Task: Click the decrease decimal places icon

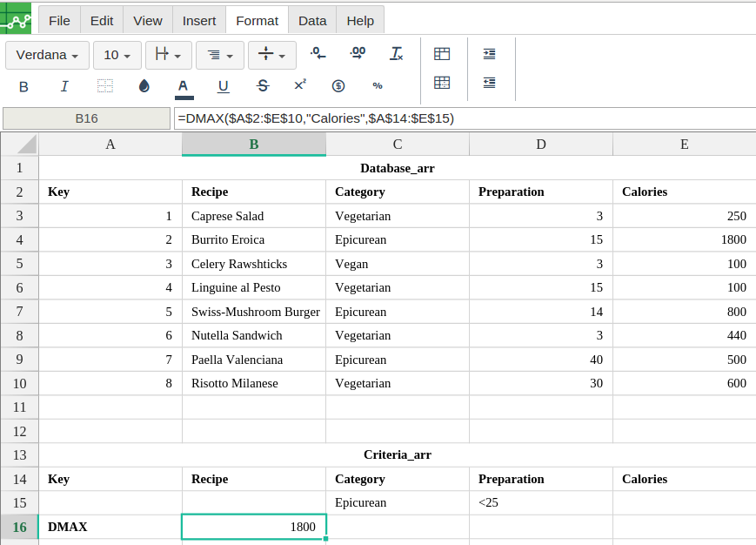Action: [318, 54]
